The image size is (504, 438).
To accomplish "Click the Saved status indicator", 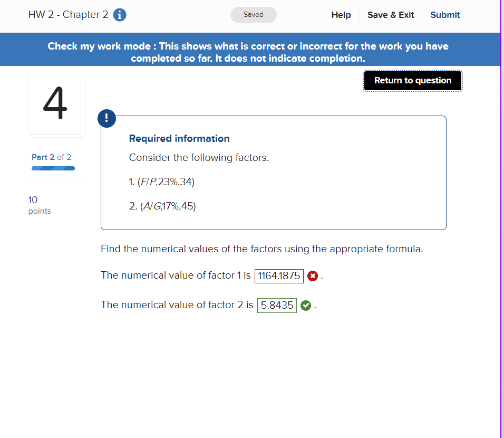I will click(x=253, y=15).
